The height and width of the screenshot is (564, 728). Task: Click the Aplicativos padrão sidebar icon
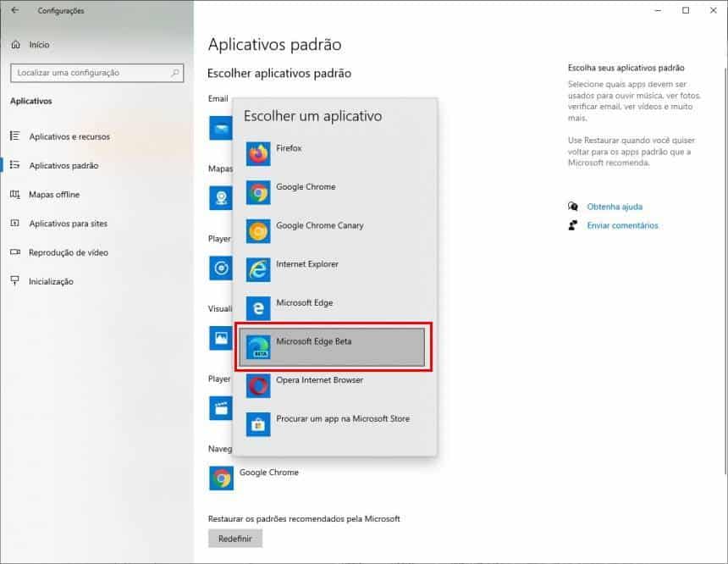tap(15, 165)
